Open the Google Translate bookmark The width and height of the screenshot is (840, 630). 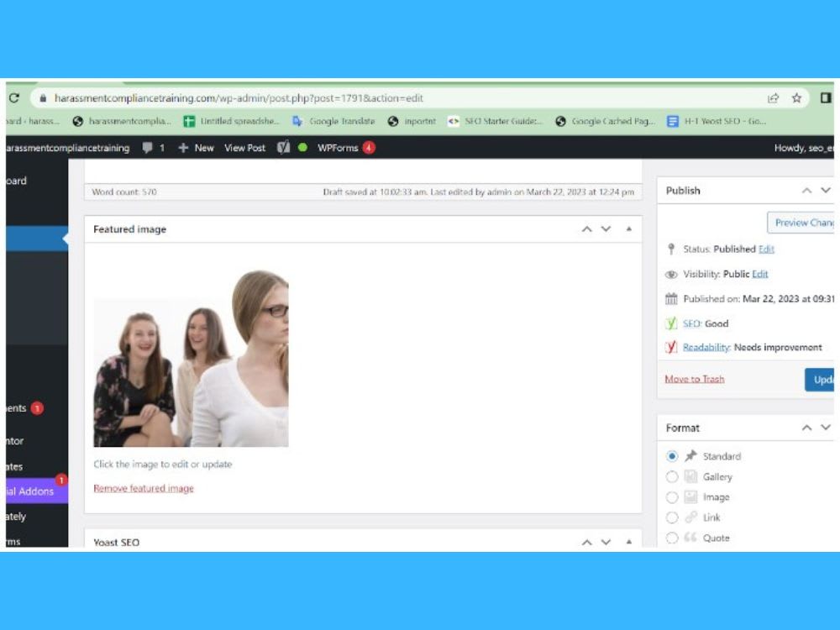333,121
